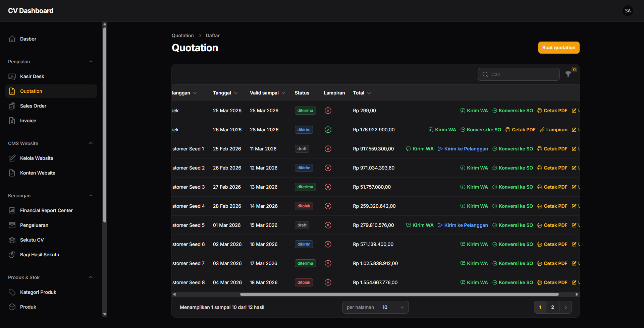Click edit icon for Rp 299,00 row
The width and height of the screenshot is (644, 328).
coord(574,111)
